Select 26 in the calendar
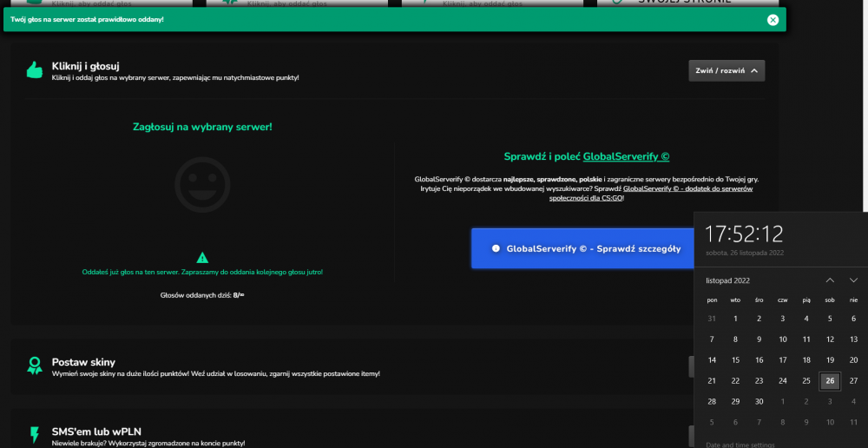The width and height of the screenshot is (868, 448). coord(830,381)
